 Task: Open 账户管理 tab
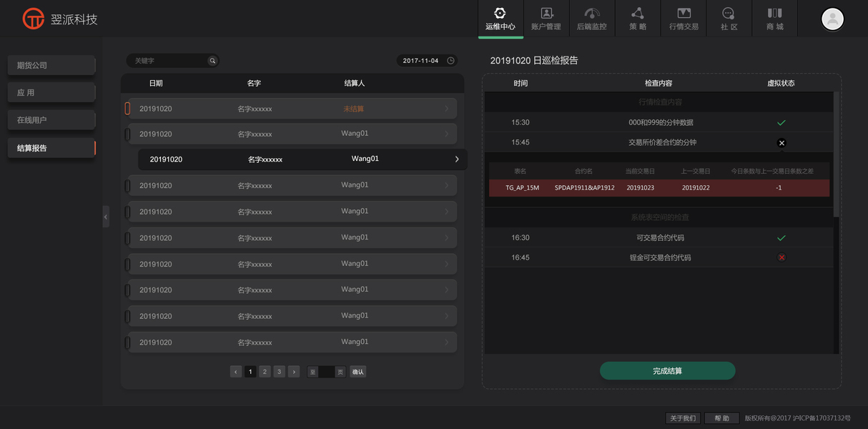(x=546, y=19)
